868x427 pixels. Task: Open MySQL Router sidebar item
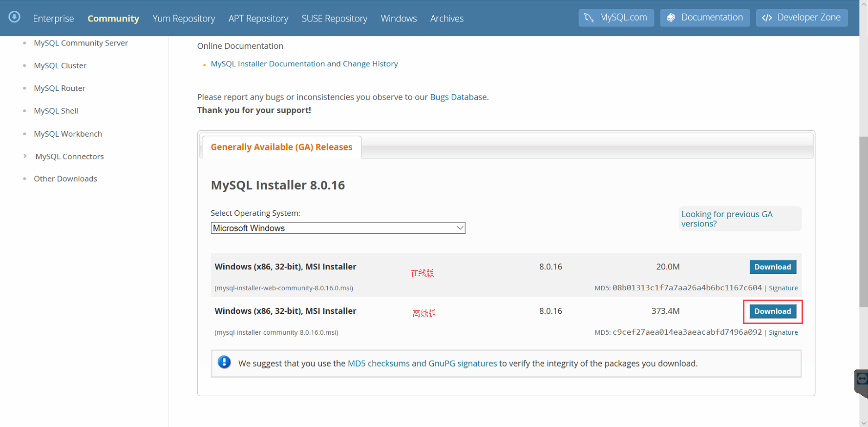[60, 88]
